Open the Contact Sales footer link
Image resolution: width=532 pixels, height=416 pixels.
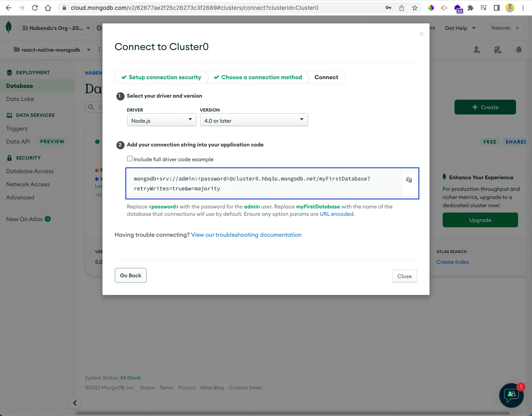point(245,388)
